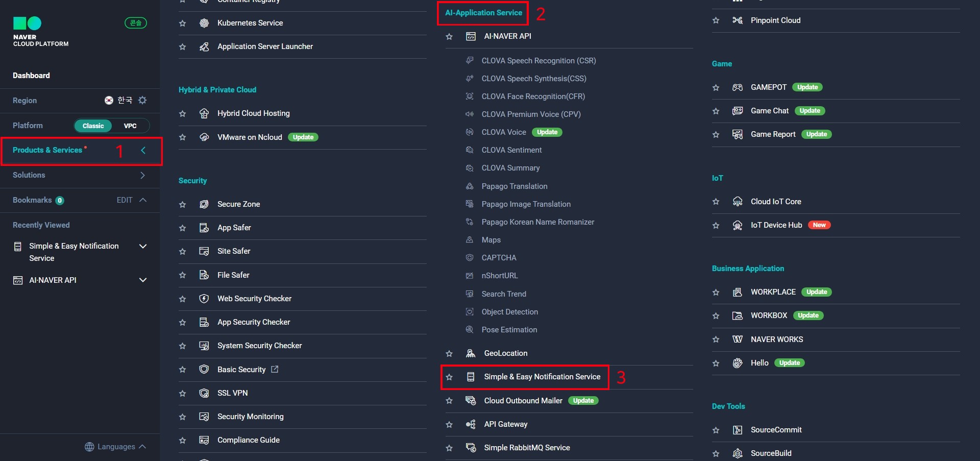The height and width of the screenshot is (461, 980).
Task: Star the GAMEPOT service
Action: click(716, 88)
